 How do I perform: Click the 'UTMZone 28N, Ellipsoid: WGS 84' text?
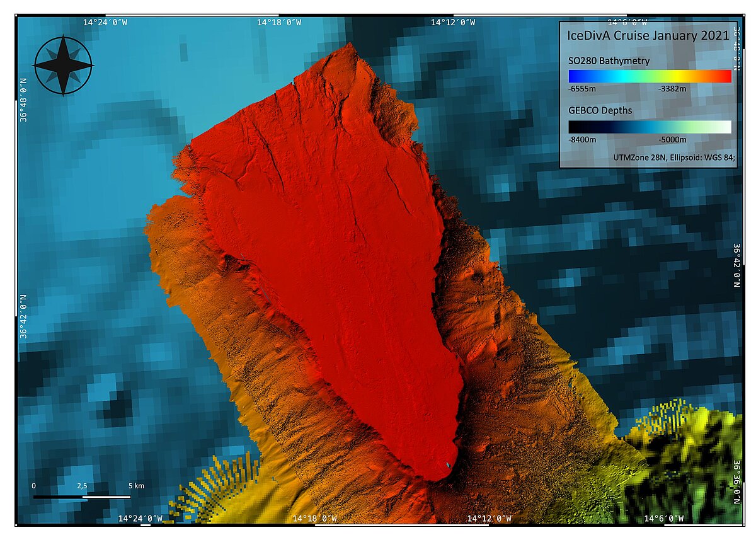673,158
